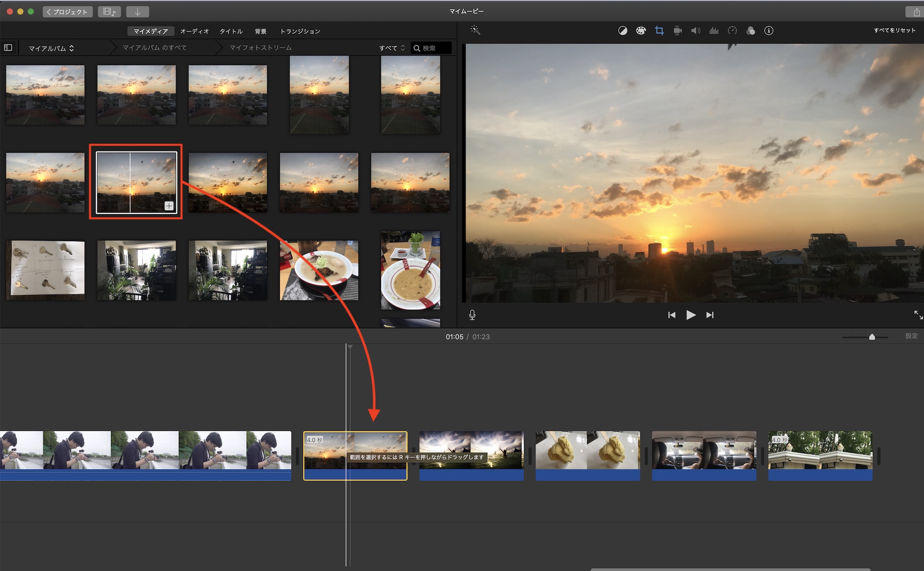Open the noise reduction equalizer icon
Viewport: 924px width, 571px height.
[x=714, y=31]
